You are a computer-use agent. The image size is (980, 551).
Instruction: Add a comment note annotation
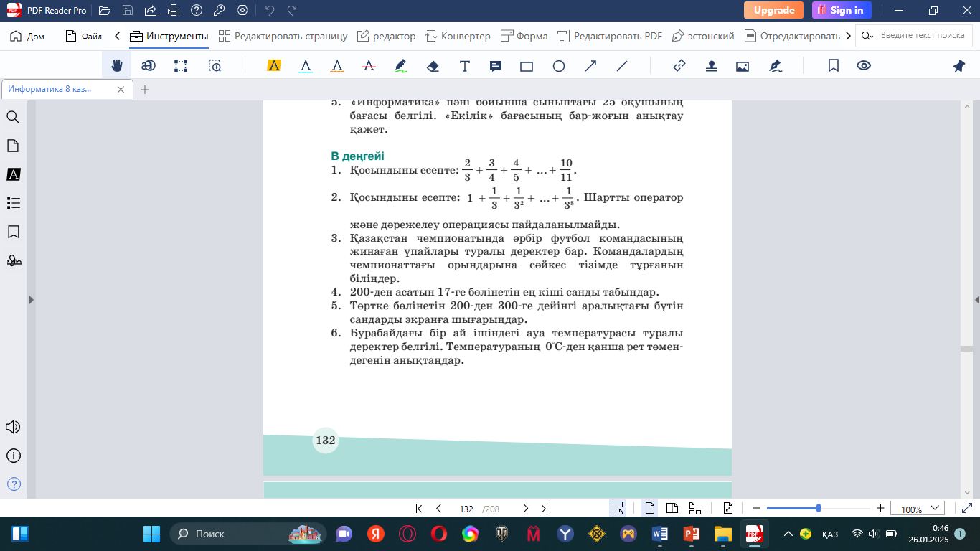pyautogui.click(x=496, y=66)
